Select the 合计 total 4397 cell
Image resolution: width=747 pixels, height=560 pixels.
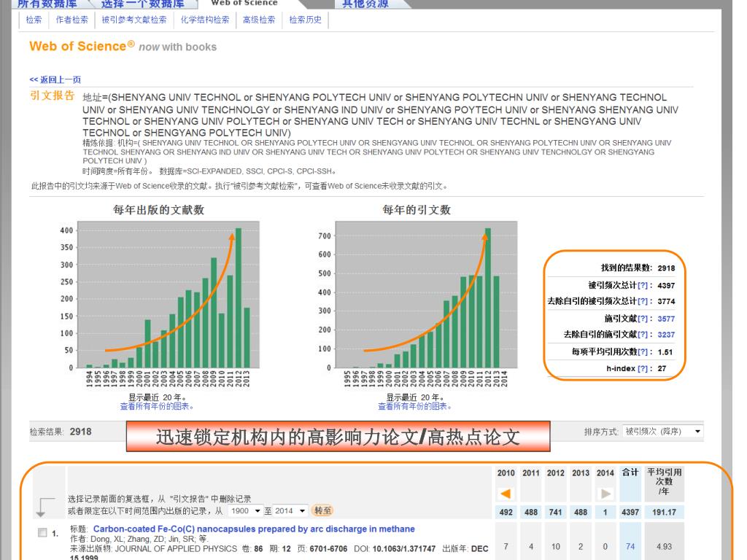[x=630, y=513]
